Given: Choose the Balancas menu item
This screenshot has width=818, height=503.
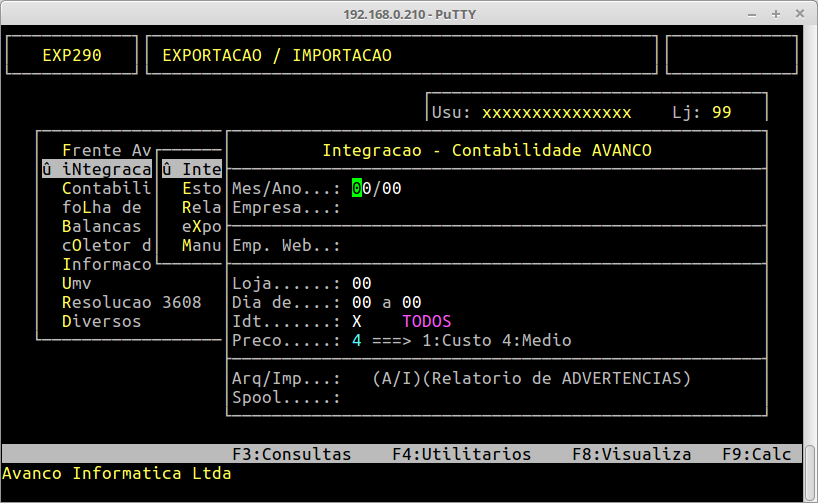Looking at the screenshot, I should 101,226.
